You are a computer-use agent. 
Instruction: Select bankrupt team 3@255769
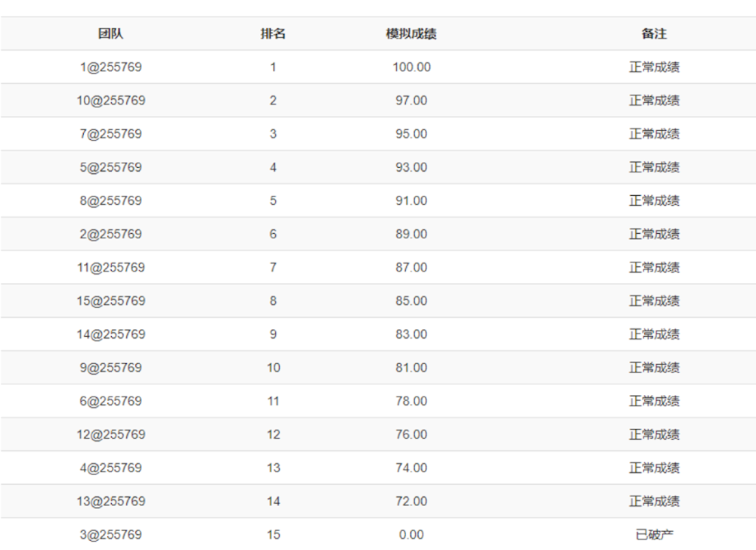point(110,534)
